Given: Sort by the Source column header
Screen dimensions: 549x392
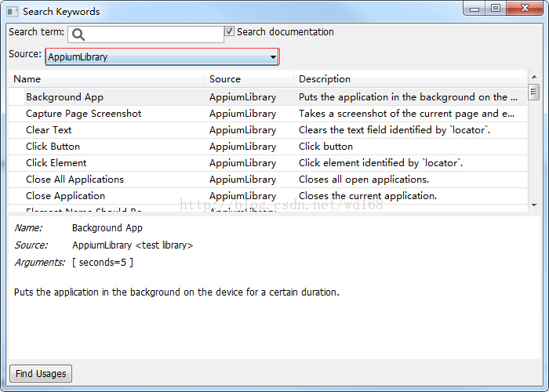Looking at the screenshot, I should tap(249, 78).
